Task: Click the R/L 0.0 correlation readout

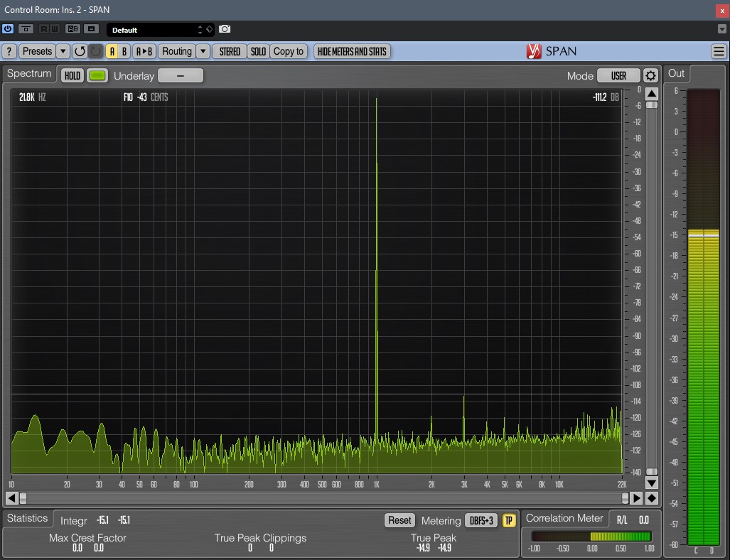Action: (x=633, y=520)
